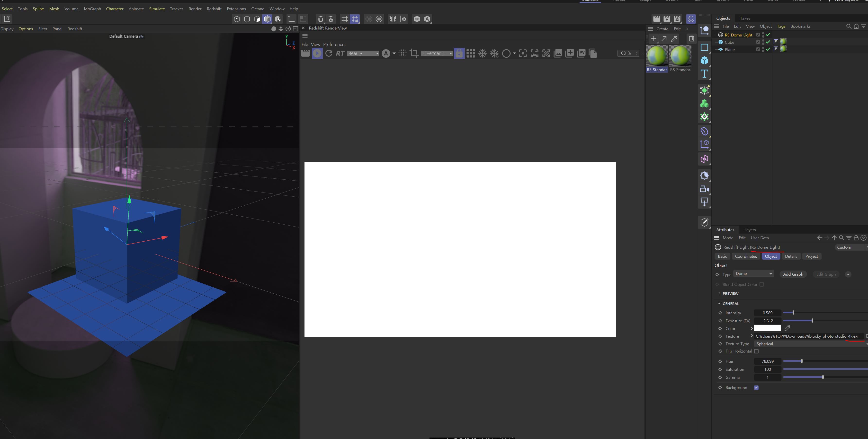Expand the Color parameter arrow
Screen dimensions: 868x439
point(752,328)
